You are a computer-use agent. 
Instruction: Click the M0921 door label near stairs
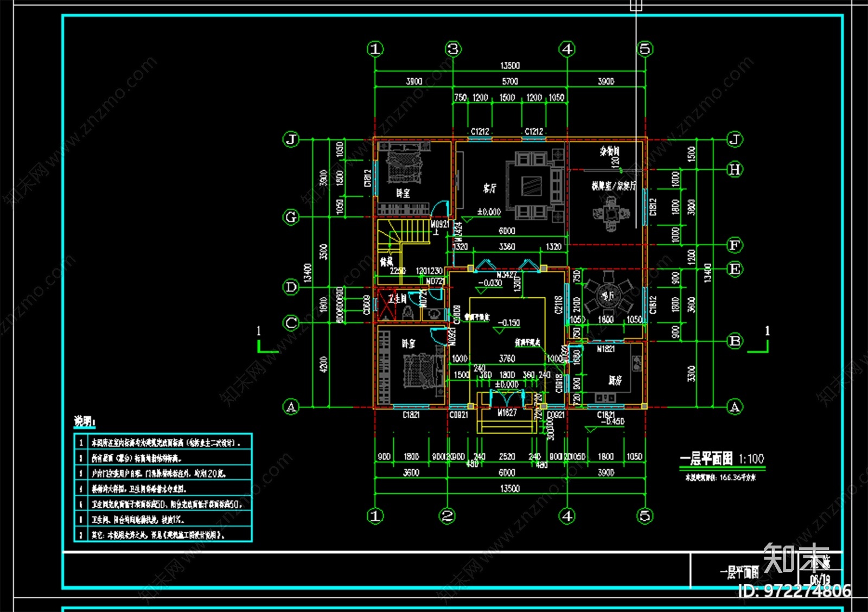pyautogui.click(x=440, y=224)
